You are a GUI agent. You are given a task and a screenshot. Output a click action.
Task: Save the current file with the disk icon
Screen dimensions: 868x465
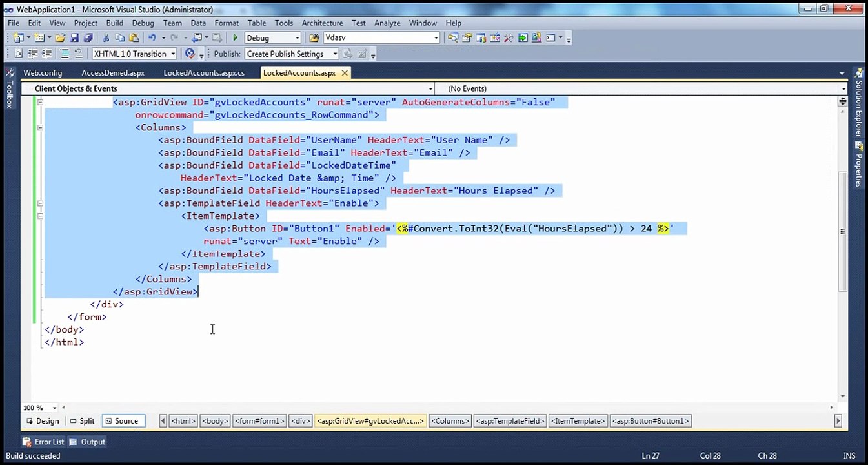tap(74, 38)
